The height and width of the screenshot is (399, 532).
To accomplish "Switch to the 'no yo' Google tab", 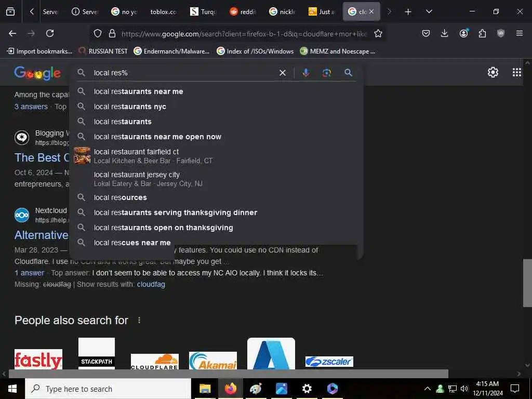I will point(124,12).
